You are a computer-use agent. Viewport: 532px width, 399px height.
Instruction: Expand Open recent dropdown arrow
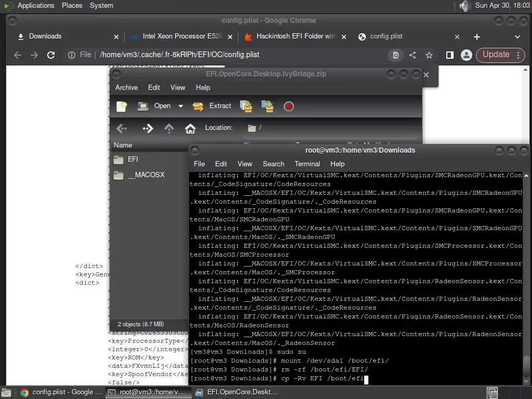pos(181,106)
